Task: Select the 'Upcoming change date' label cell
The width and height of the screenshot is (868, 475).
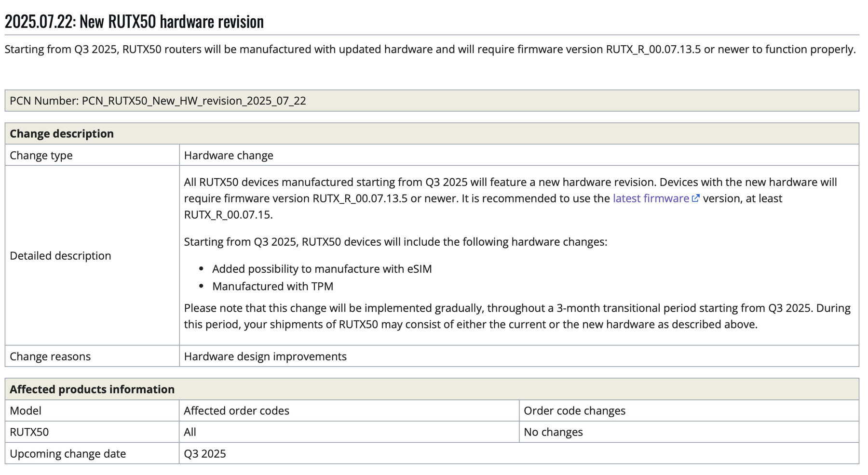Action: coord(92,453)
